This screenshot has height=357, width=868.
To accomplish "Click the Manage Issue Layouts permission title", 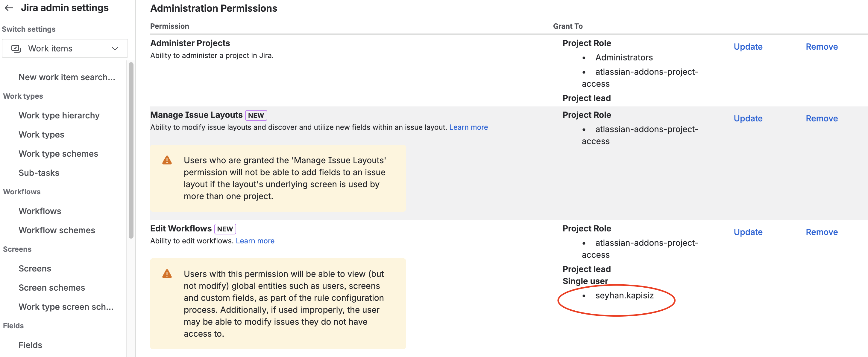I will [196, 115].
